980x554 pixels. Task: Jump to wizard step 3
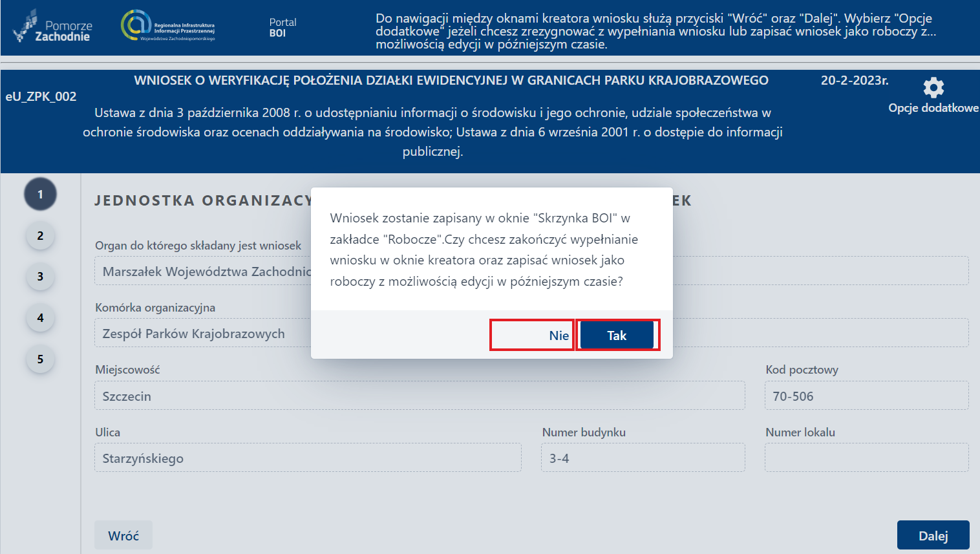[40, 277]
